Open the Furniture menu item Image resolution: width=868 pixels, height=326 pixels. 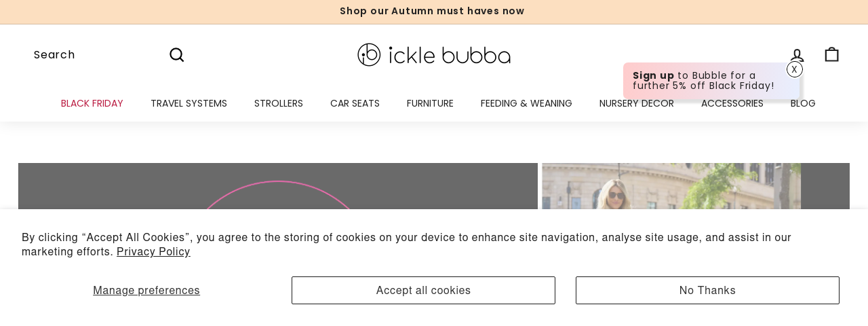click(430, 103)
